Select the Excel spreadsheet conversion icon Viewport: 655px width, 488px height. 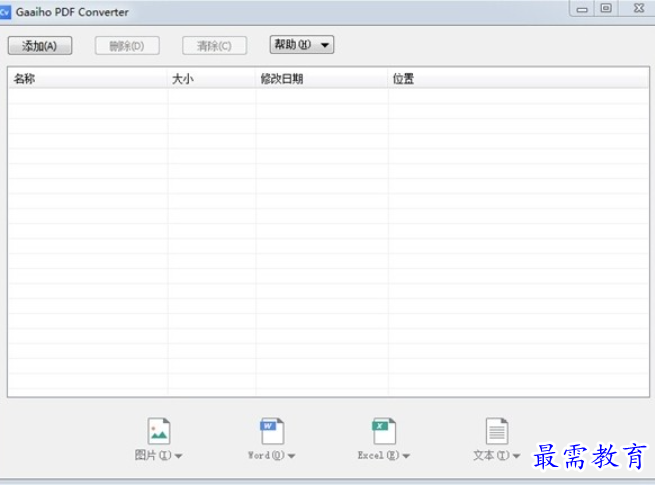384,431
